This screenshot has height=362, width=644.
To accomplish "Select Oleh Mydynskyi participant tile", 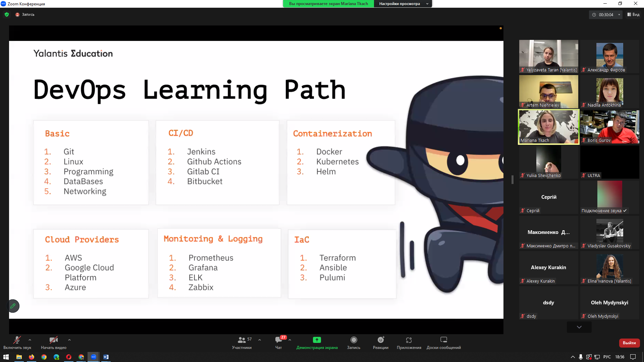I will coord(610,303).
